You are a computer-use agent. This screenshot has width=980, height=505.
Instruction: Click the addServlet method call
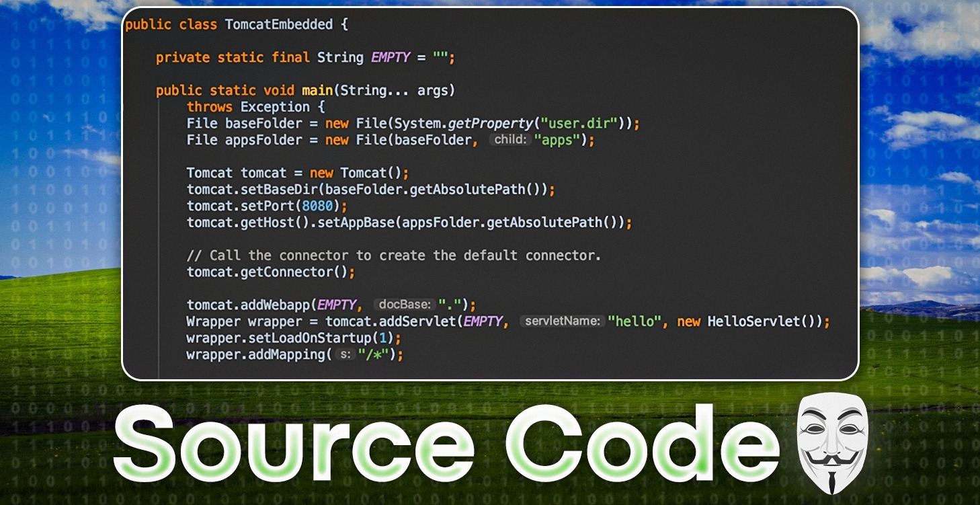click(417, 321)
